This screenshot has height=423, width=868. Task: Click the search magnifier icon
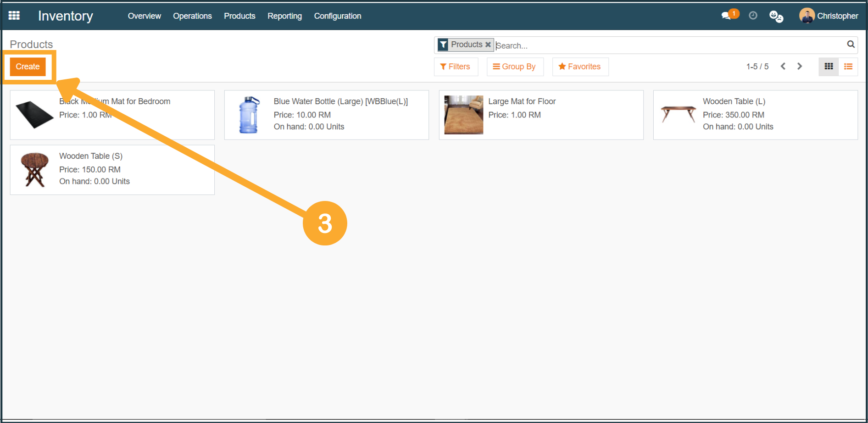851,45
